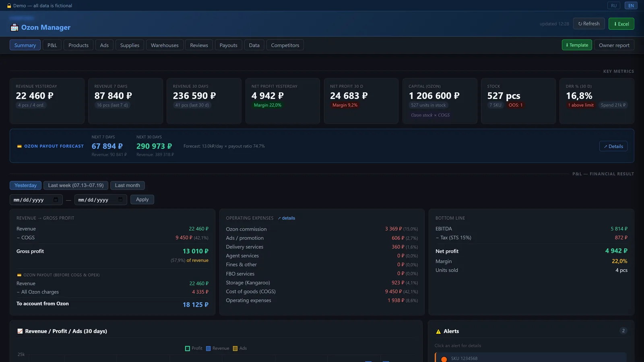Click the 'OOS: 1' badge
The image size is (644, 362).
coord(516,105)
